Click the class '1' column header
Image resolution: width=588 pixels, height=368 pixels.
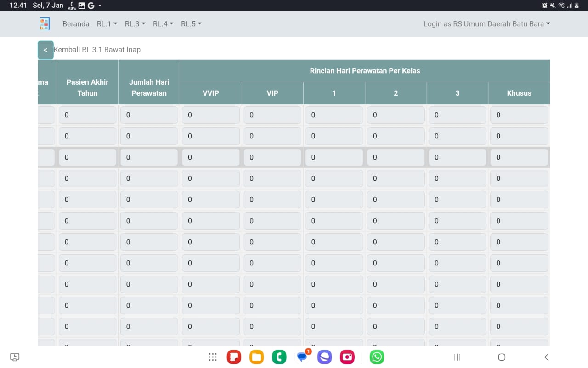coord(334,93)
